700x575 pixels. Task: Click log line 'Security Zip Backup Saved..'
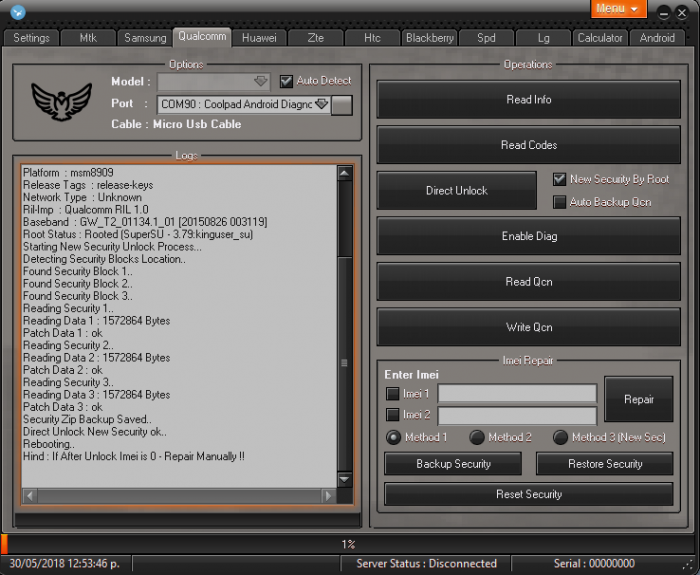[87, 419]
